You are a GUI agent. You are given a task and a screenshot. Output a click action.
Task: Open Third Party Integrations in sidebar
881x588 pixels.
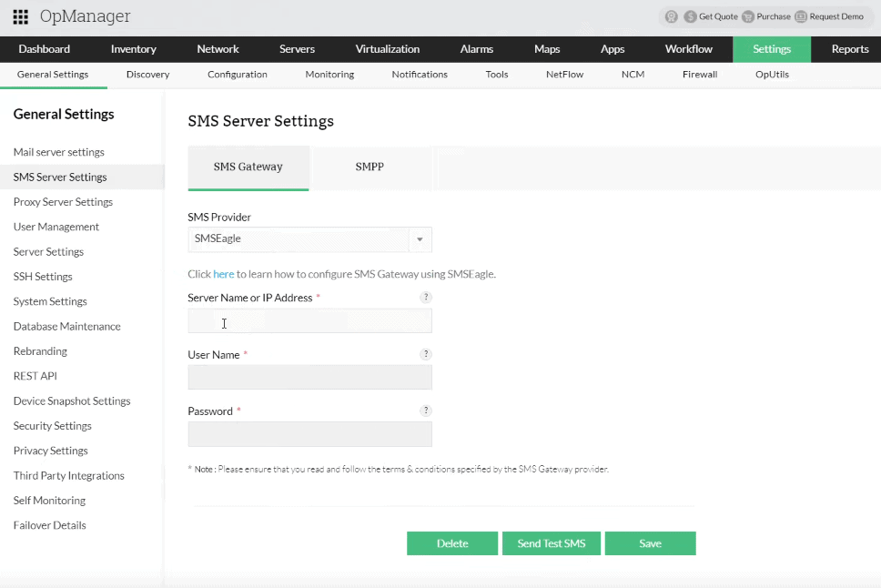pos(68,475)
